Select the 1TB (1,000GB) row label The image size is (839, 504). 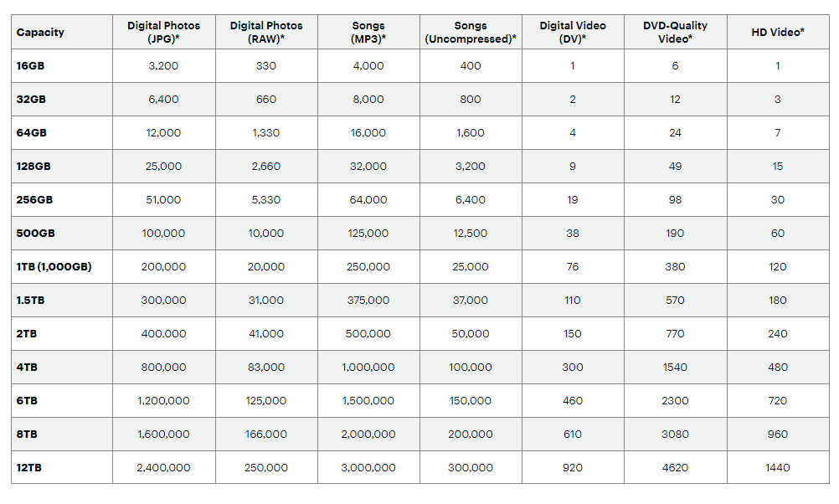(54, 267)
